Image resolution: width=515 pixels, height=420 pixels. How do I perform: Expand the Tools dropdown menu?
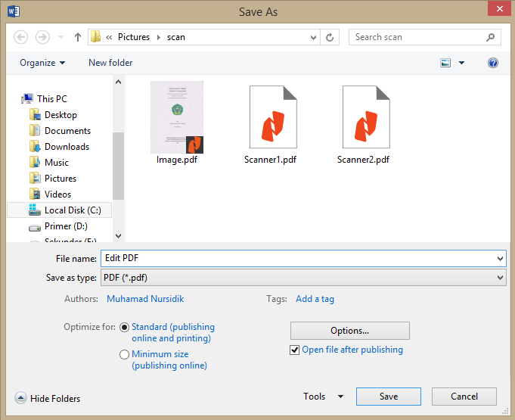[x=323, y=397]
